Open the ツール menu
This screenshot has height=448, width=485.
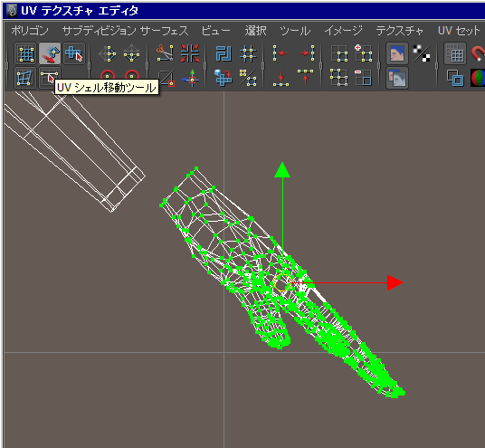(x=295, y=31)
